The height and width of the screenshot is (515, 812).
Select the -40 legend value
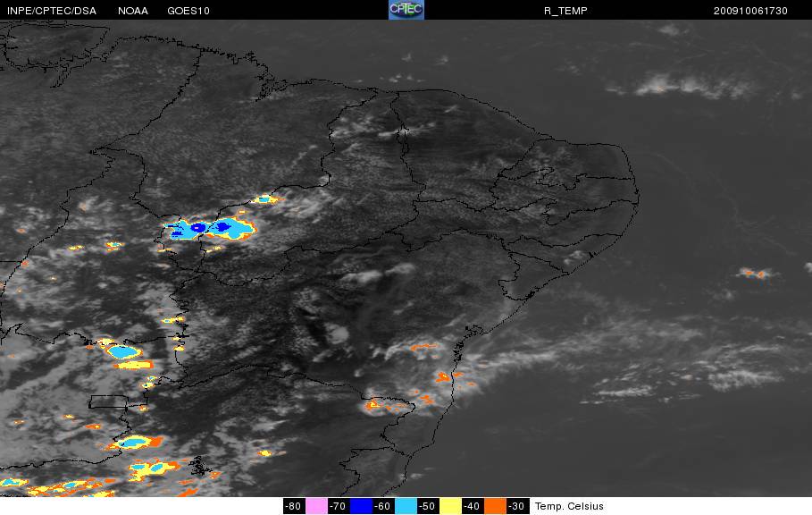[x=473, y=506]
